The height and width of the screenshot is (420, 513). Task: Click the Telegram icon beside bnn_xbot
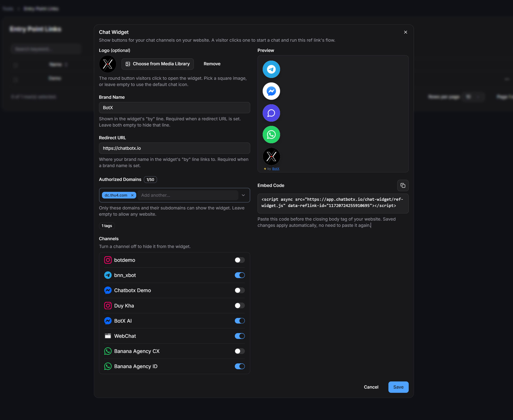(108, 275)
